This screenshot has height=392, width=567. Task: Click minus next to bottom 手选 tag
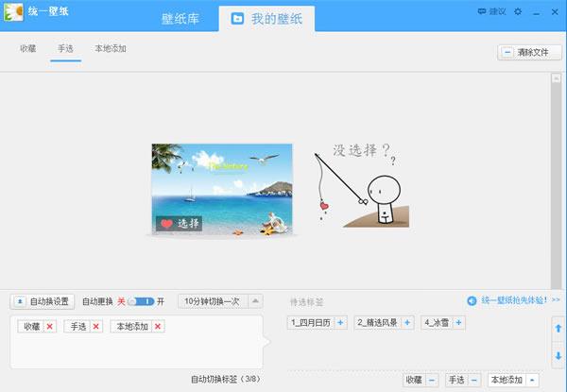[474, 380]
